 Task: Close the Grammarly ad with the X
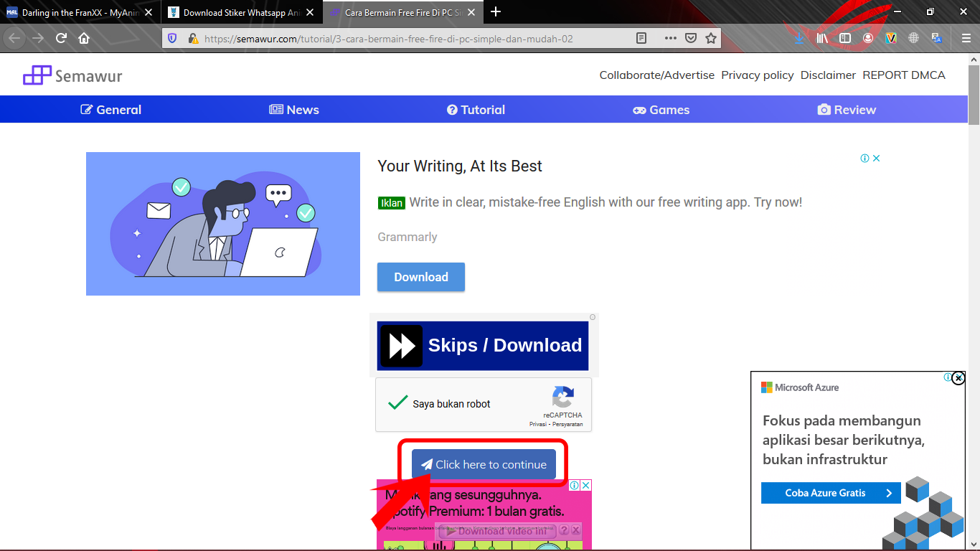click(877, 158)
